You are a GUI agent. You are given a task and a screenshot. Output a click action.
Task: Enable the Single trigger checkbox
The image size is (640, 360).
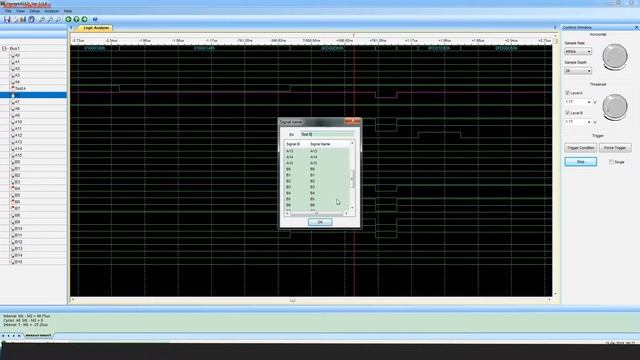pyautogui.click(x=611, y=162)
